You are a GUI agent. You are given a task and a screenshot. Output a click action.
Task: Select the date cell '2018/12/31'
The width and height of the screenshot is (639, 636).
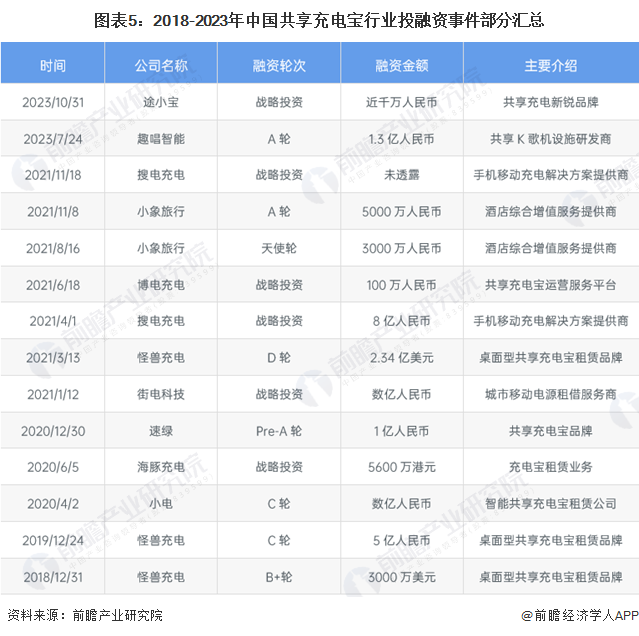53,577
